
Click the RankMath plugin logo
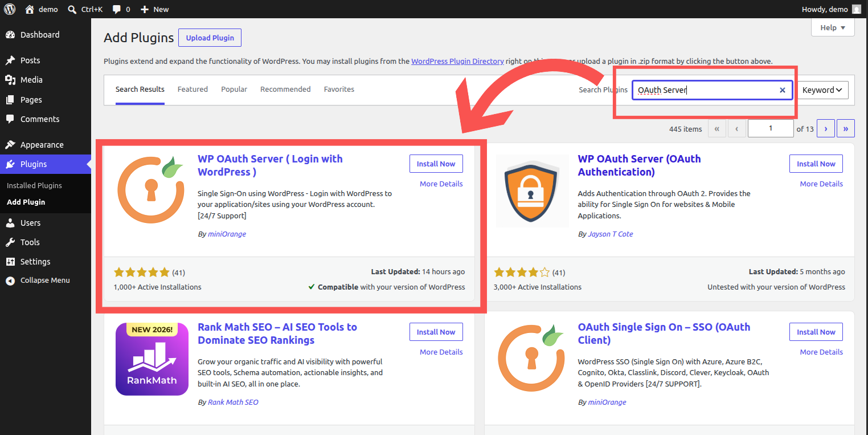pyautogui.click(x=152, y=359)
